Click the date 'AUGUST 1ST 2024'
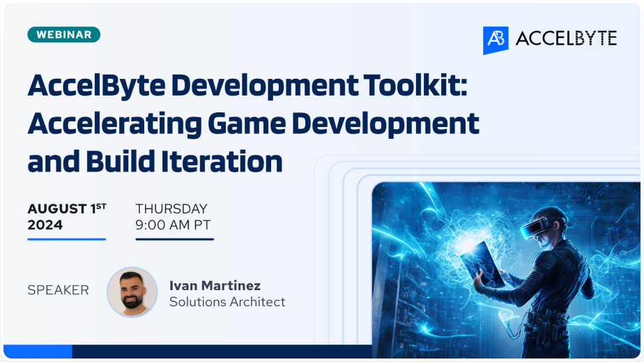 click(x=66, y=217)
